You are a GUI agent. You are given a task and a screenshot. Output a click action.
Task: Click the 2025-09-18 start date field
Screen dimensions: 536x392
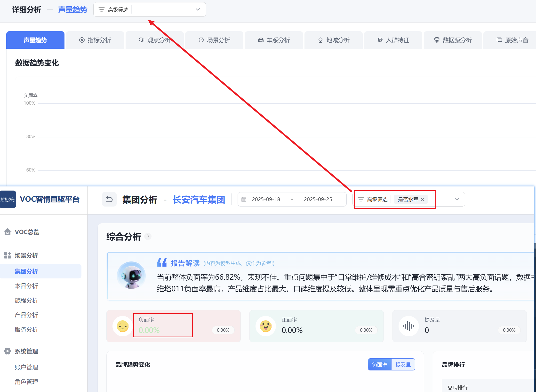point(266,200)
